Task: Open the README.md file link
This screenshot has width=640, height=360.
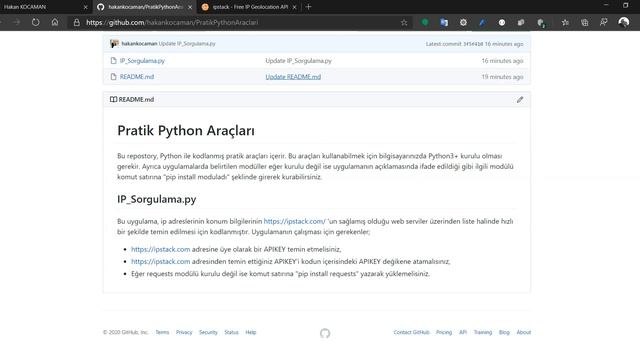Action: pyautogui.click(x=137, y=77)
